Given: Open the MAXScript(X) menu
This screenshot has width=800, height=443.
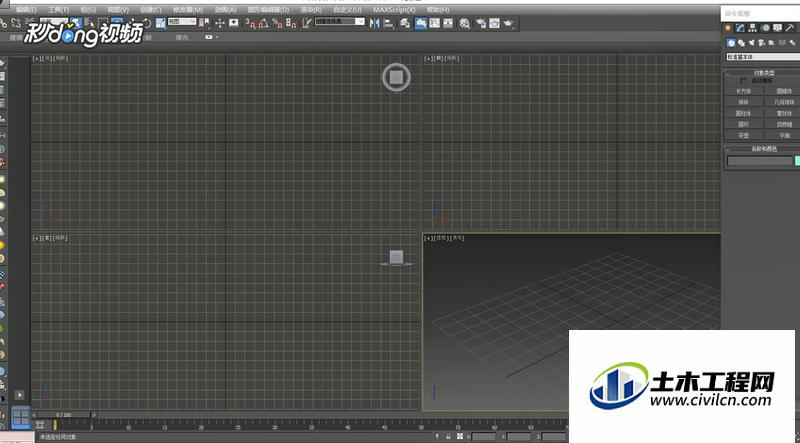Looking at the screenshot, I should [394, 10].
